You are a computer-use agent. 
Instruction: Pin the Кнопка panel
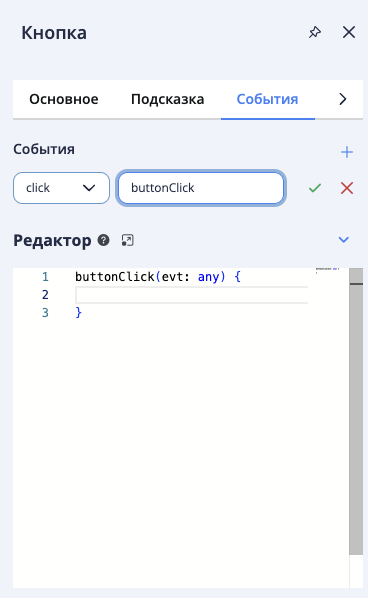[315, 32]
